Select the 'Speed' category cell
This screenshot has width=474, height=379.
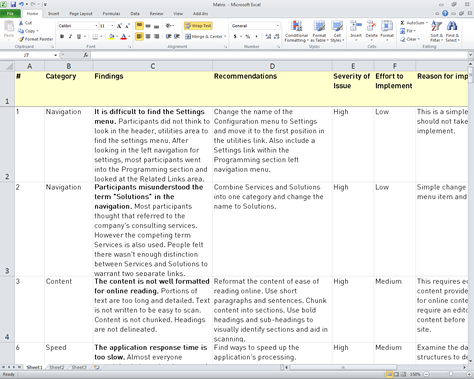pyautogui.click(x=69, y=353)
